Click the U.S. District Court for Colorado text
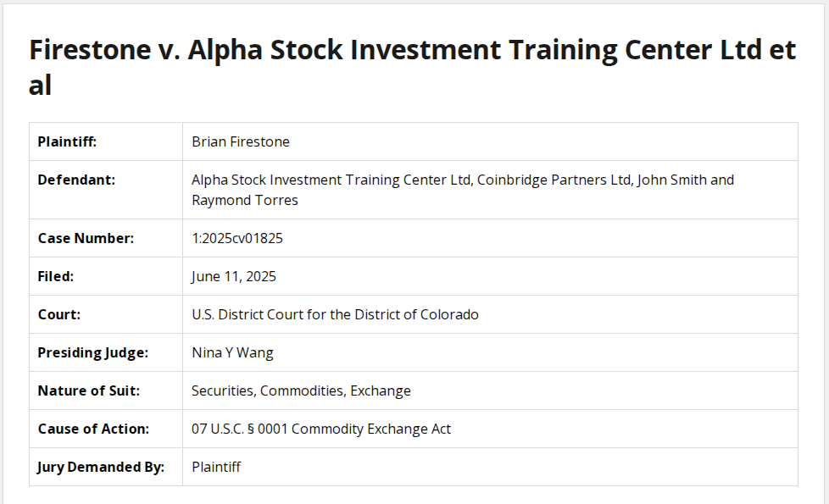This screenshot has width=829, height=504. point(335,314)
